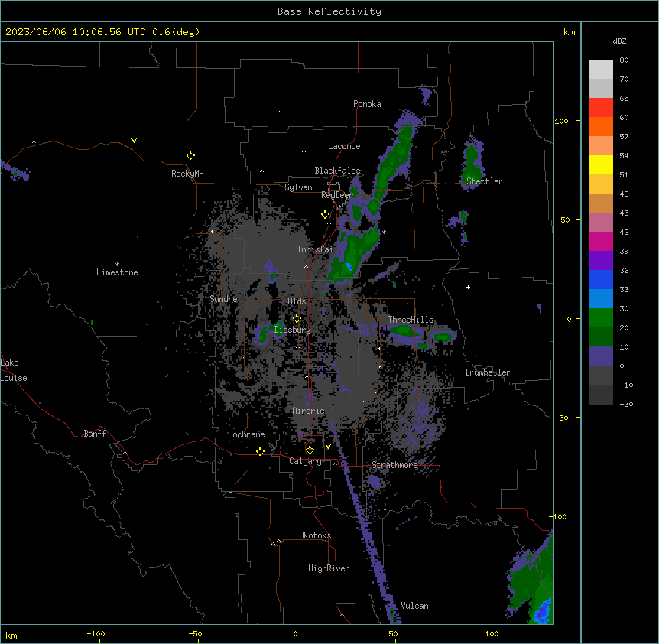Screen dimensions: 659x644
Task: Click the blue core of the Innisfail storm cell
Action: click(x=348, y=266)
